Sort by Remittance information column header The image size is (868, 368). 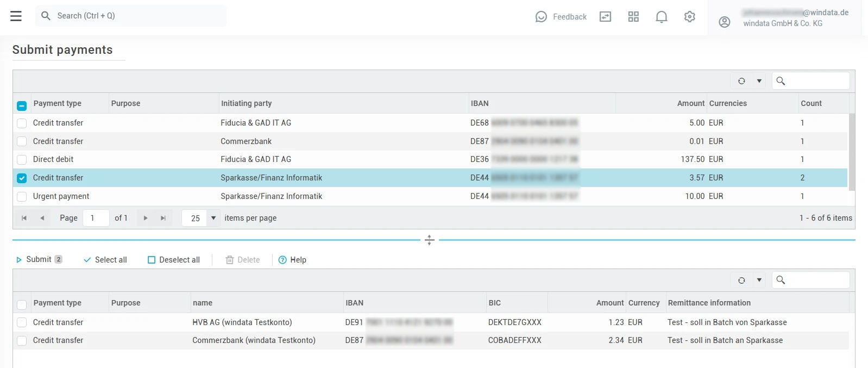pyautogui.click(x=709, y=303)
